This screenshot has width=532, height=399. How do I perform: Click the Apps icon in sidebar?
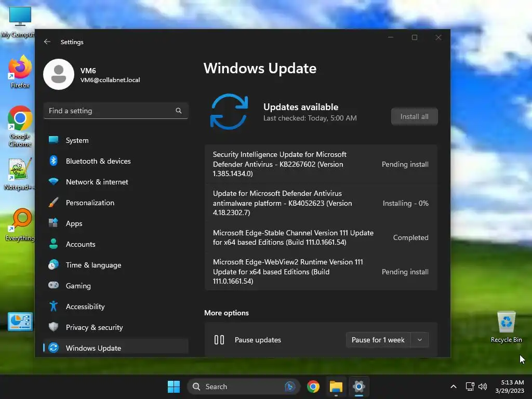coord(54,223)
